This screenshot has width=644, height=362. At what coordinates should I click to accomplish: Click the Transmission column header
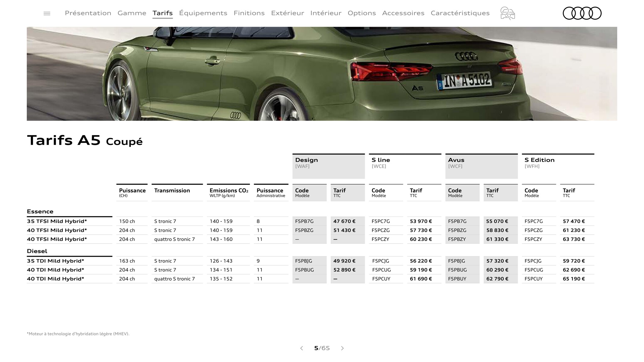pyautogui.click(x=177, y=192)
